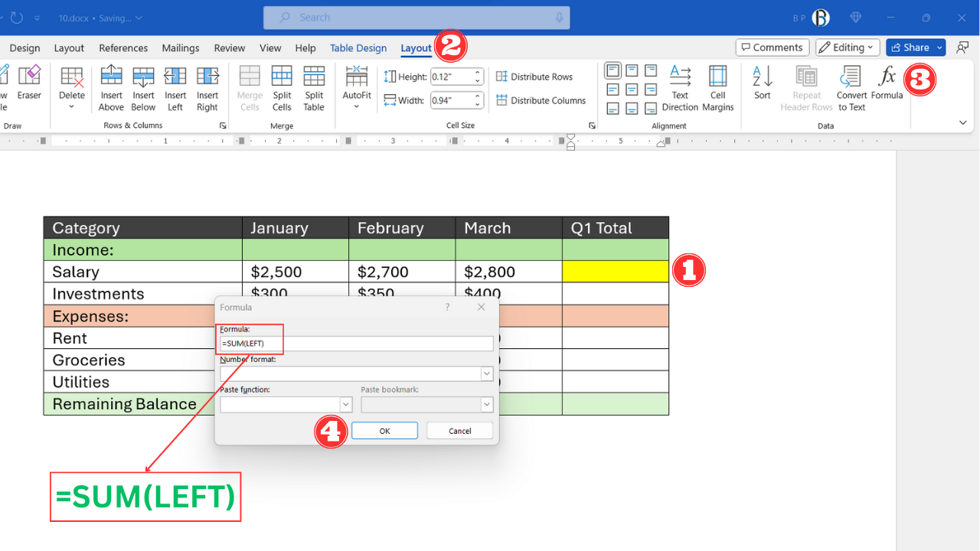Open the Cell Size dialog launcher
Viewport: 980px width, 551px height.
(x=591, y=126)
